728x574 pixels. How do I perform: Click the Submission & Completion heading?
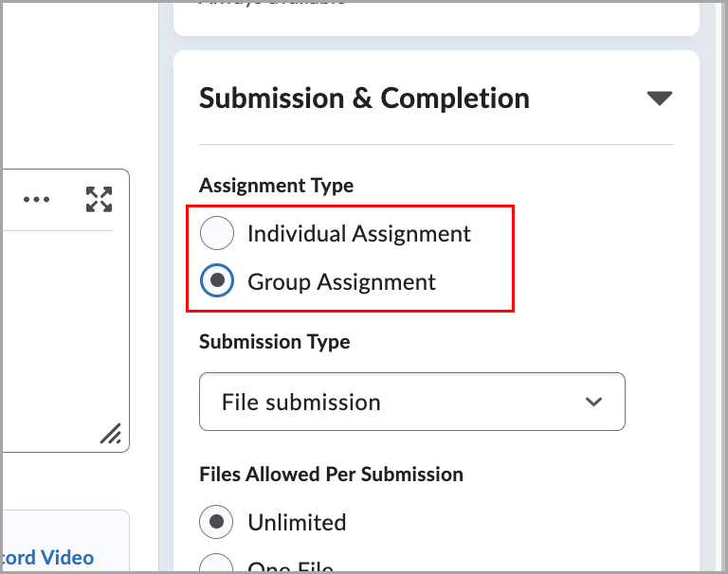[364, 99]
